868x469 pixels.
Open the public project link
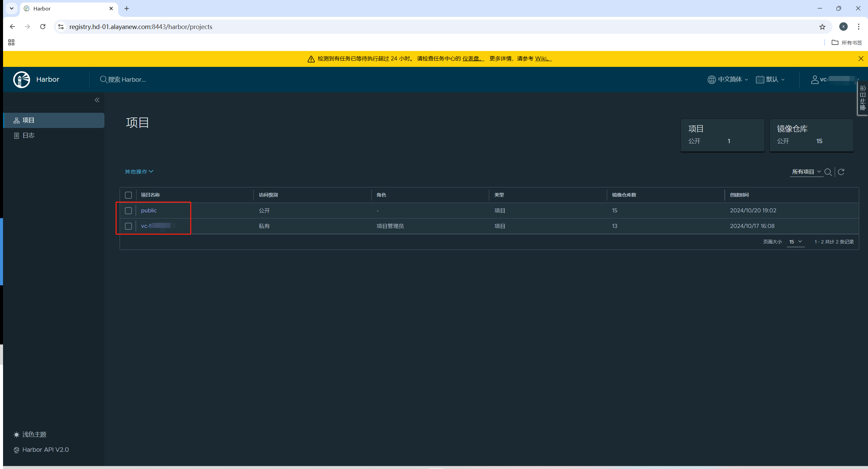(x=149, y=210)
